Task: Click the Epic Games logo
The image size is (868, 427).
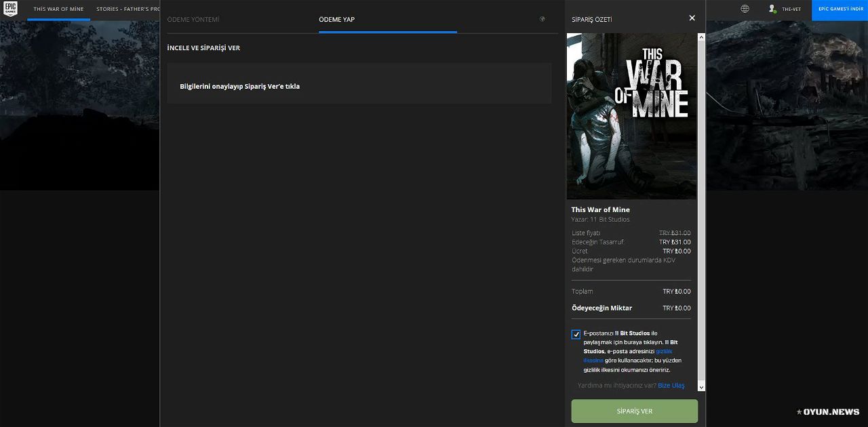Action: click(9, 9)
